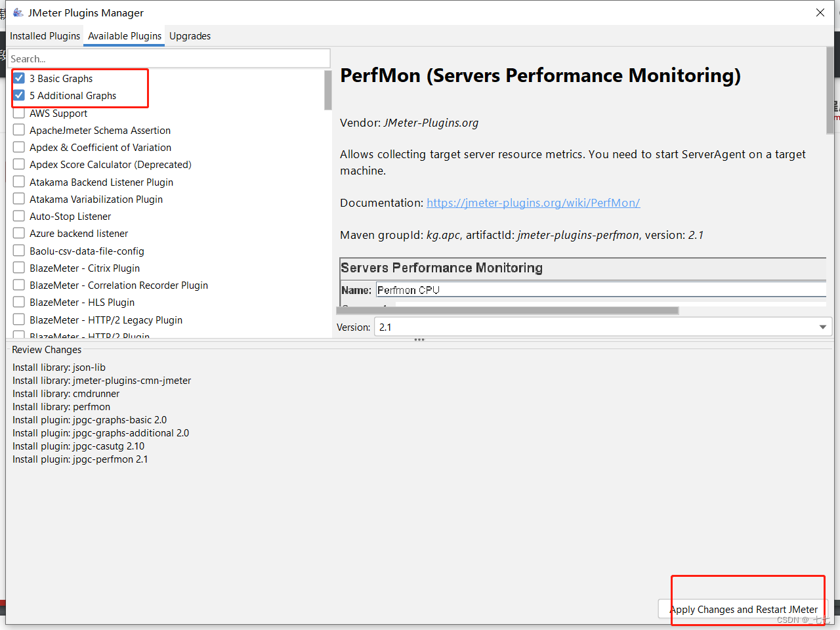Select BlazeMeter - Citrix Plugin name
840x630 pixels.
pyautogui.click(x=85, y=268)
